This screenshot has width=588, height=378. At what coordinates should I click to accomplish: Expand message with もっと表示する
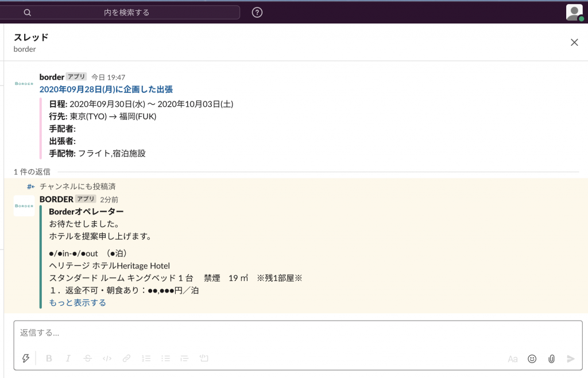[78, 303]
